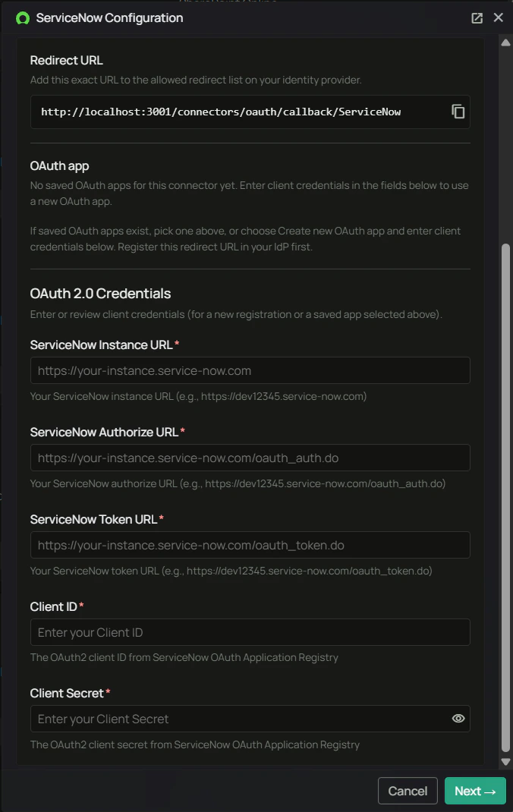The height and width of the screenshot is (812, 513).
Task: Click the oauth_token.do example hint text
Action: 231,571
